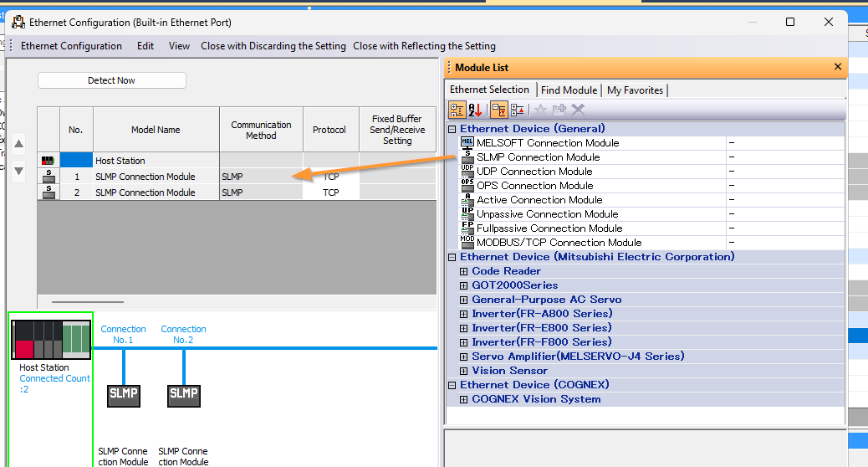Viewport: 868px width, 467px height.
Task: Expand the COGNEX Vision System node
Action: coord(464,399)
